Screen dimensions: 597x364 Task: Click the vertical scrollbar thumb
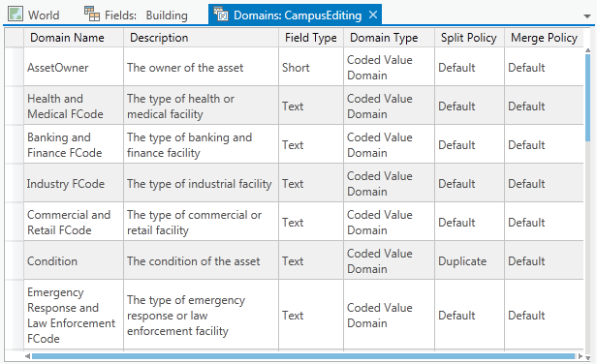588,98
